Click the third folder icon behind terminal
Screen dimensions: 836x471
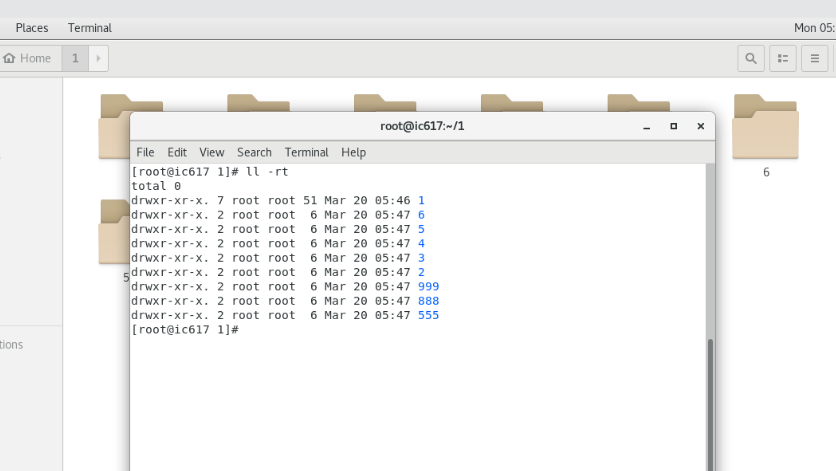385,103
